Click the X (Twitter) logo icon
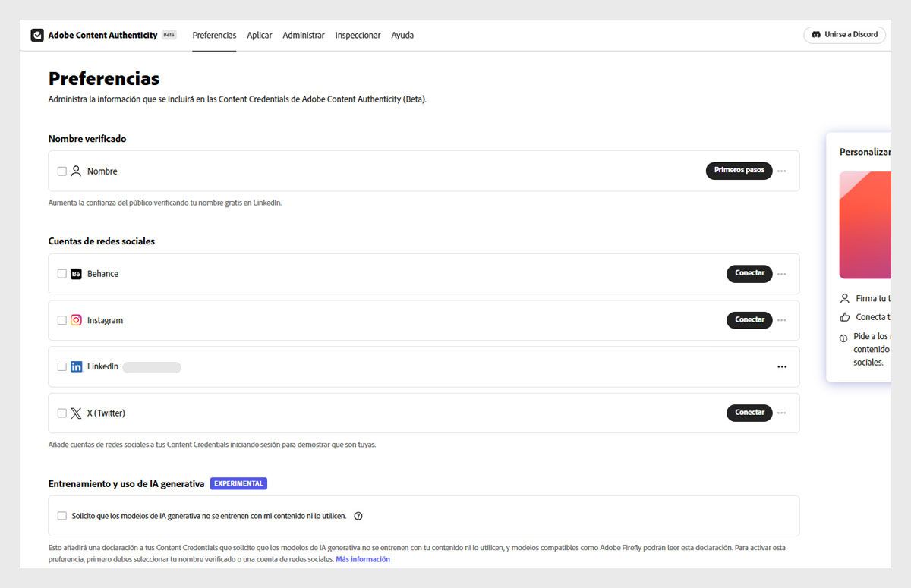Image resolution: width=911 pixels, height=588 pixels. pos(76,413)
